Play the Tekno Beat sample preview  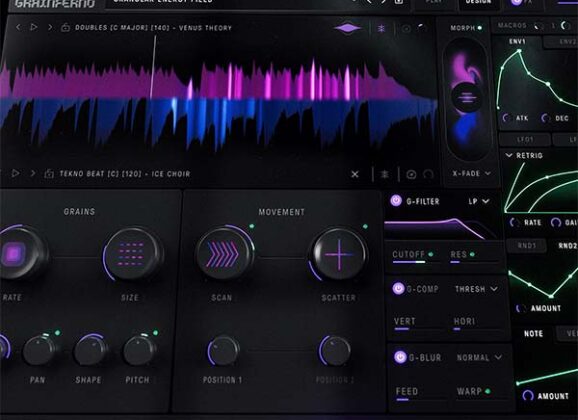tap(15, 173)
